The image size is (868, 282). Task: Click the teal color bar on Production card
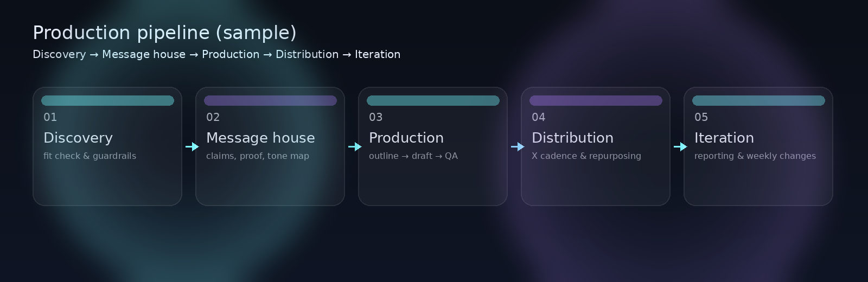point(433,100)
